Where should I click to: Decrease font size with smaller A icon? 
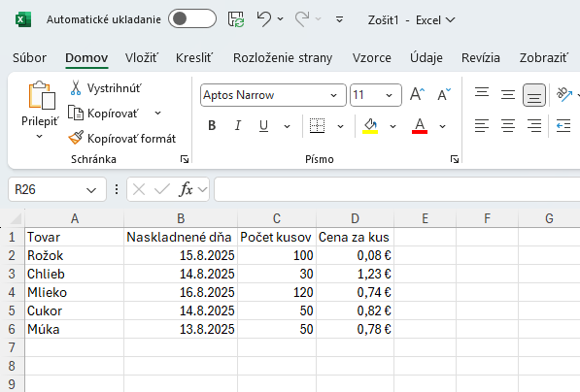[444, 94]
